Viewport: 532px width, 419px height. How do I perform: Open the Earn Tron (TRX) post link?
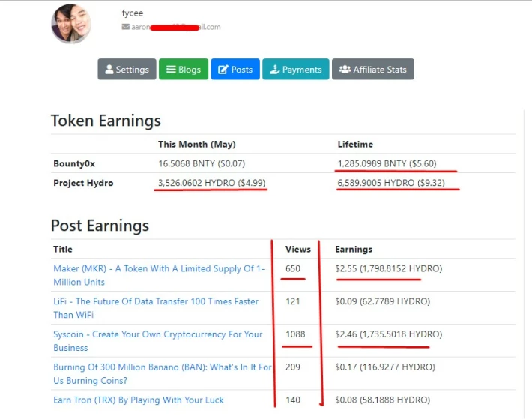[x=139, y=400]
